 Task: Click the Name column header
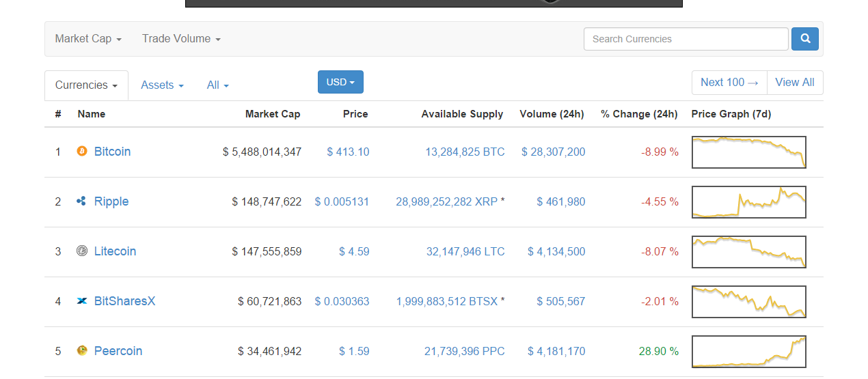(x=92, y=114)
